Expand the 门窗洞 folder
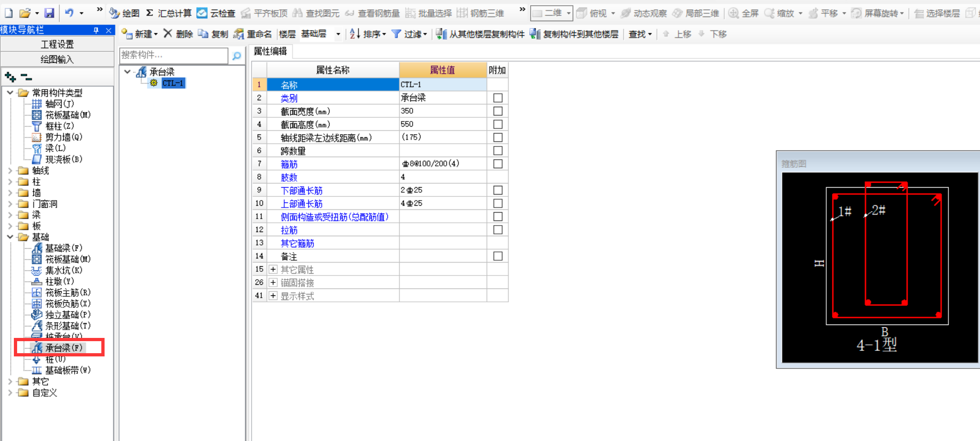Image resolution: width=980 pixels, height=441 pixels. [x=10, y=204]
